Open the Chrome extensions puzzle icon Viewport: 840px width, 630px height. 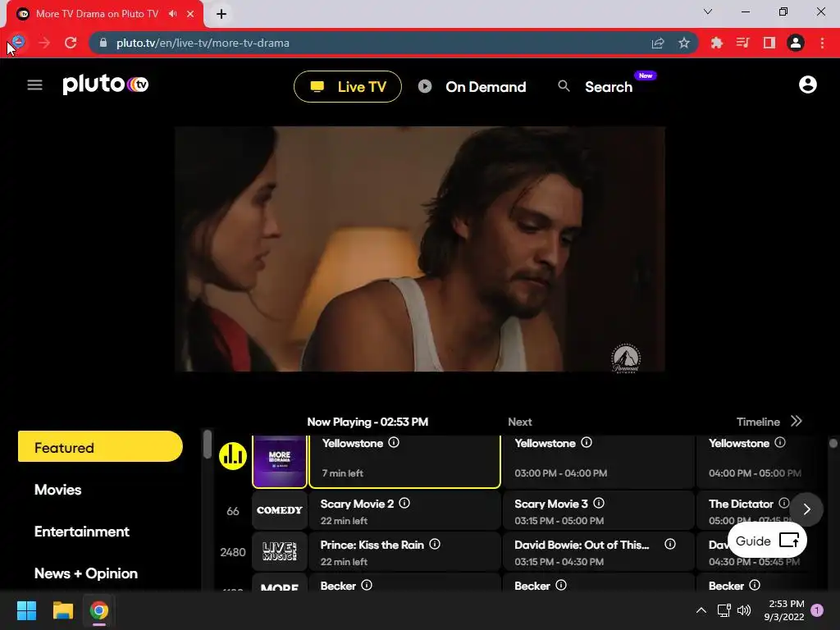pos(717,43)
